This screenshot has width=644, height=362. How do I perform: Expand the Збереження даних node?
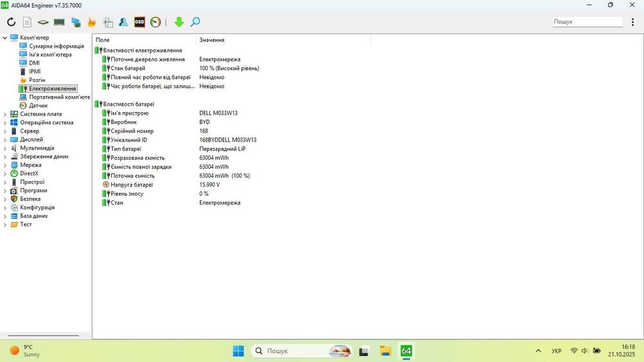point(5,157)
